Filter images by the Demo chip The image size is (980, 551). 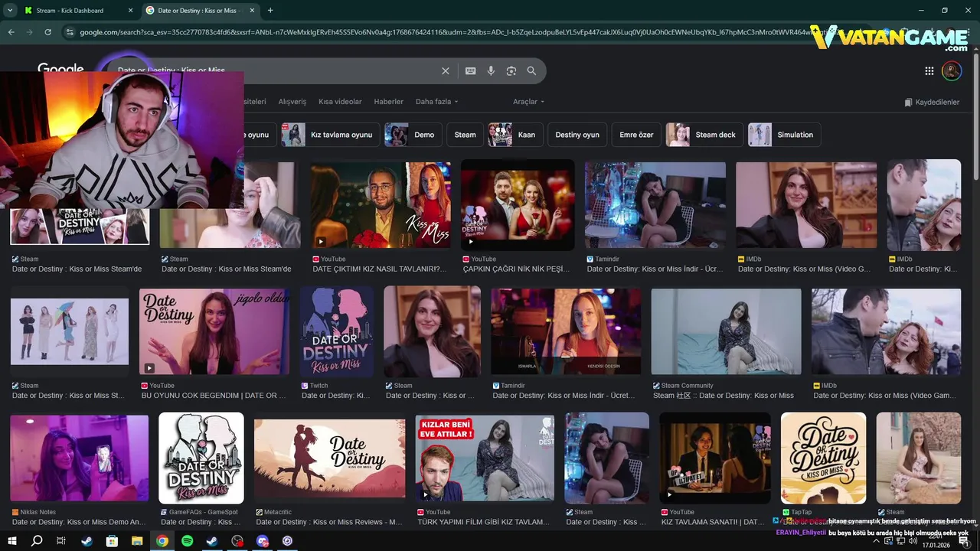click(413, 135)
